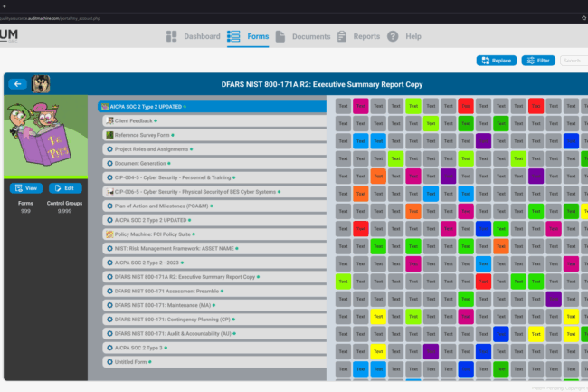Viewport: 588px width, 392px height.
Task: Click the CIP-006-5 Physical Security form icon
Action: tap(109, 192)
